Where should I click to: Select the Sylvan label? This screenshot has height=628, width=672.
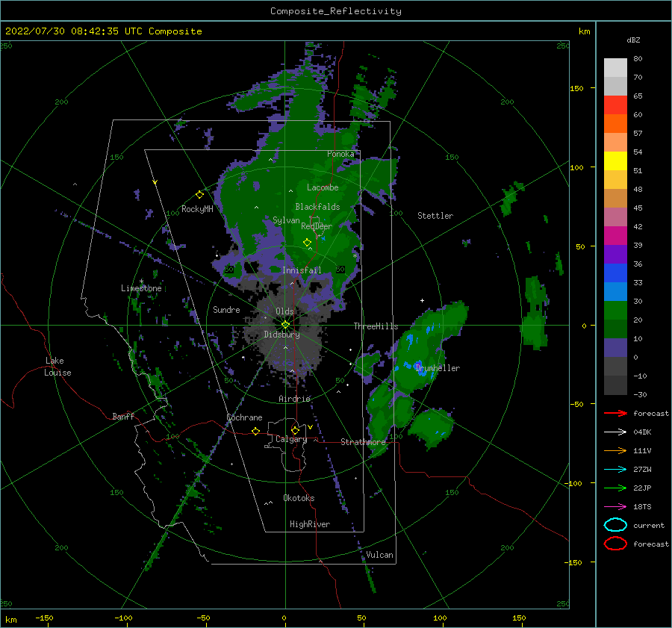click(x=286, y=220)
